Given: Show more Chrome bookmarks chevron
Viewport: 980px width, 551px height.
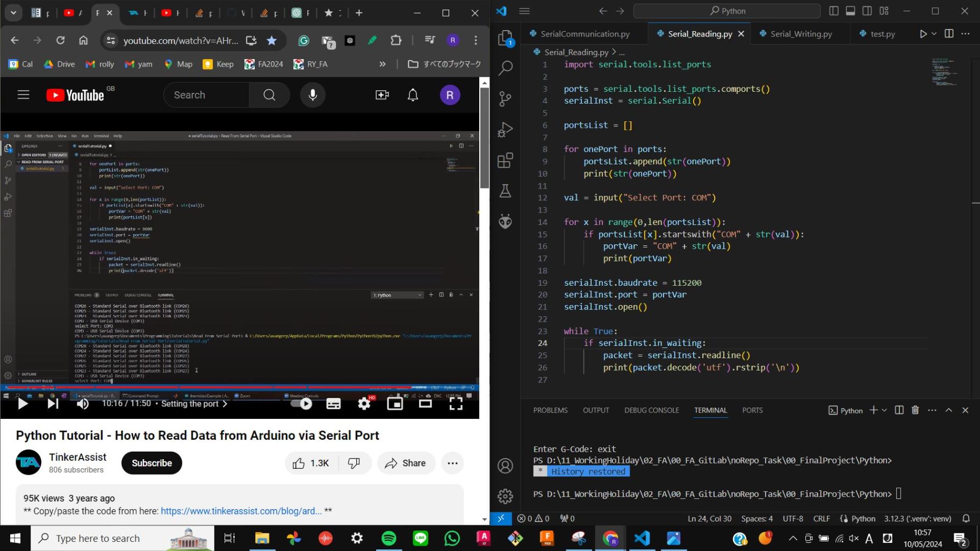Looking at the screenshot, I should coord(383,64).
